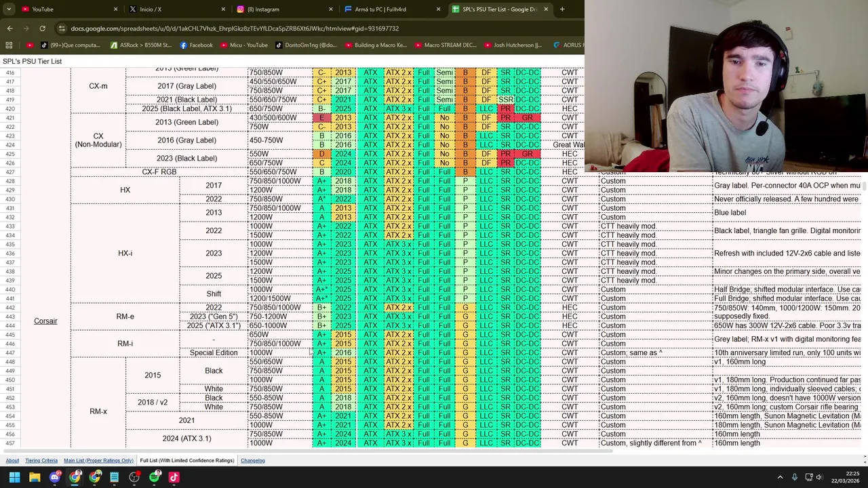The width and height of the screenshot is (868, 488).
Task: Select the 'Great Wall' OEM cell in row 424
Action: pyautogui.click(x=568, y=145)
